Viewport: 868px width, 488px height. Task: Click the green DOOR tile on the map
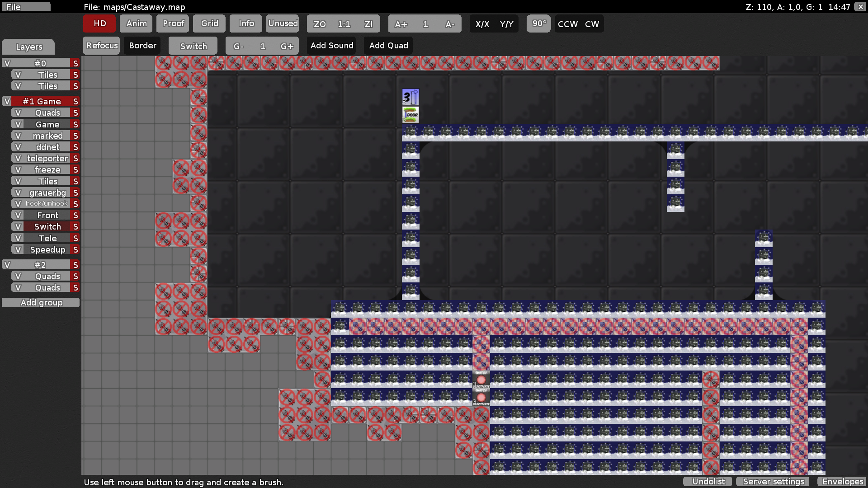410,115
